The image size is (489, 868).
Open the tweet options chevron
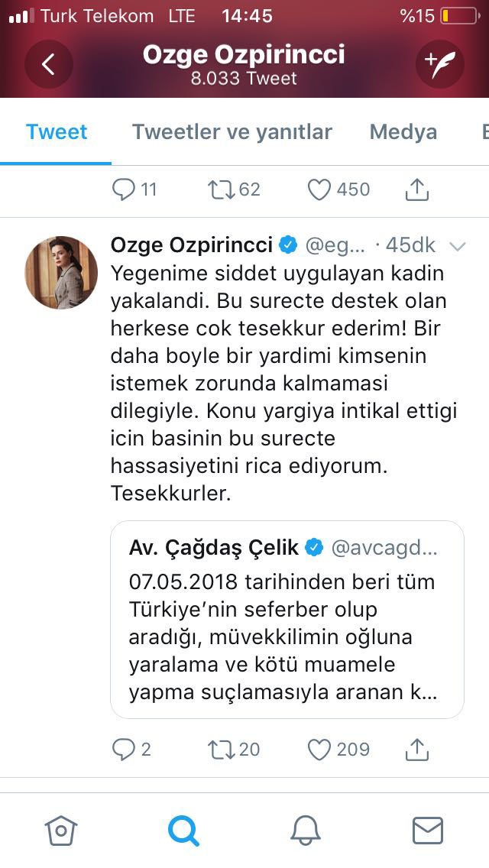click(x=458, y=246)
